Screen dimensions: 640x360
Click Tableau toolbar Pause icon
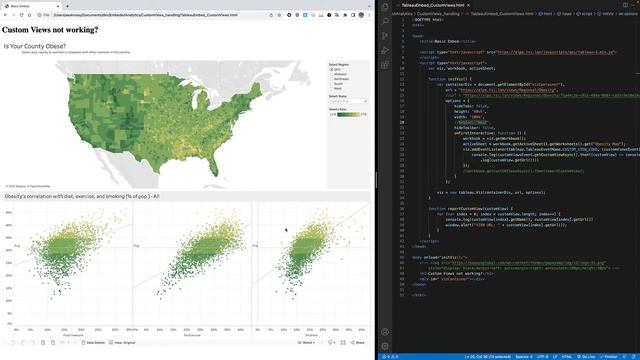53,342
